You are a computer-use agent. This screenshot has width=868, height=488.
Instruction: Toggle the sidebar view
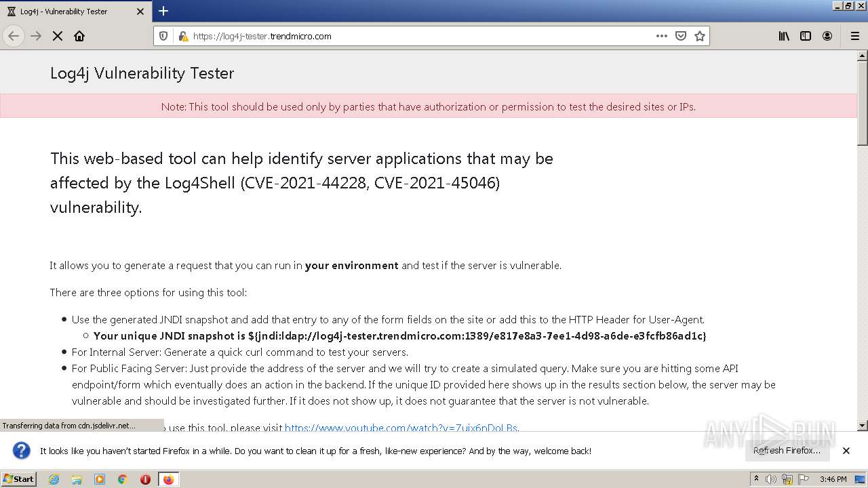coord(806,36)
